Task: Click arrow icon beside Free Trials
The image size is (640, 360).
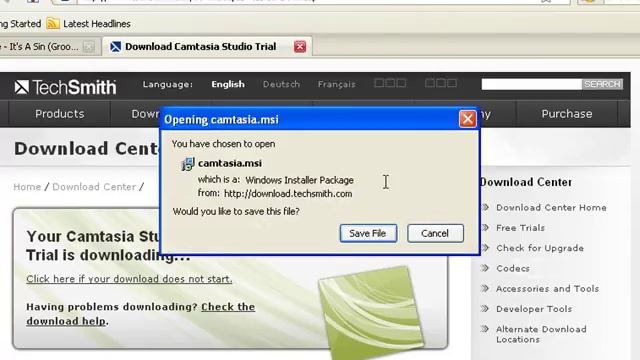Action: 485,227
